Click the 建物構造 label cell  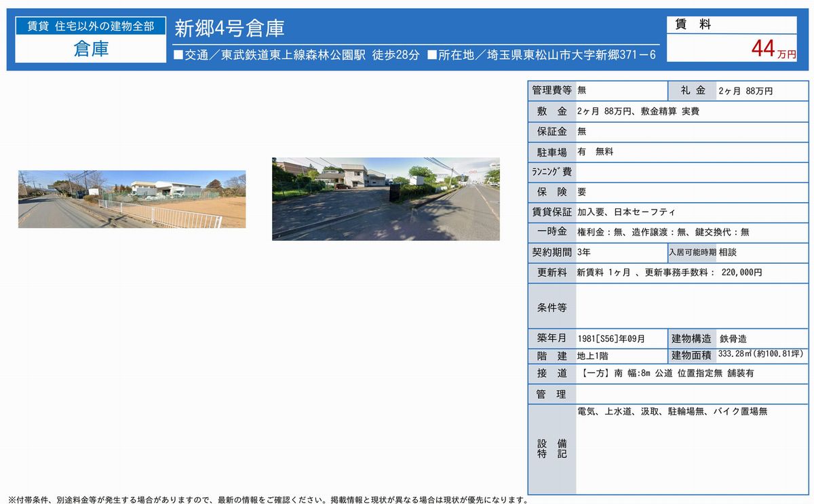pyautogui.click(x=692, y=338)
